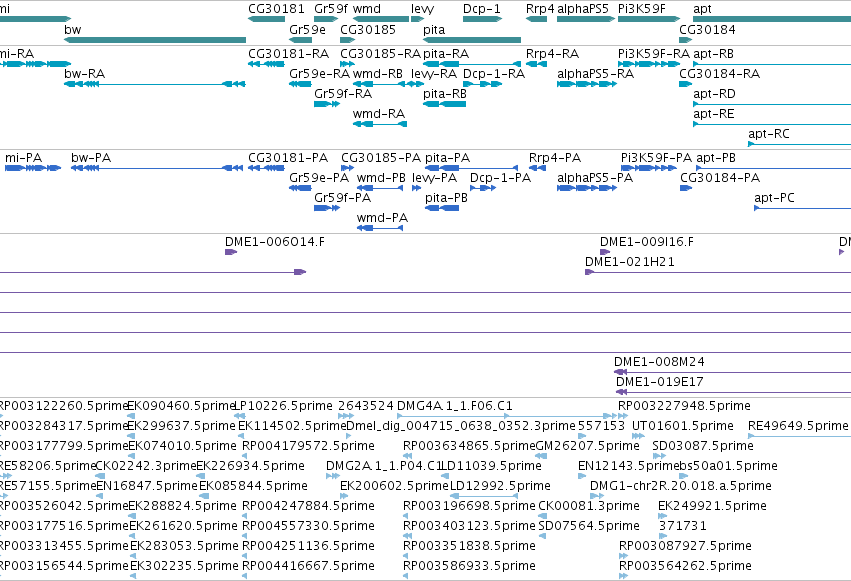851x581 pixels.
Task: Select the DME1-019E17 clone
Action: point(733,392)
